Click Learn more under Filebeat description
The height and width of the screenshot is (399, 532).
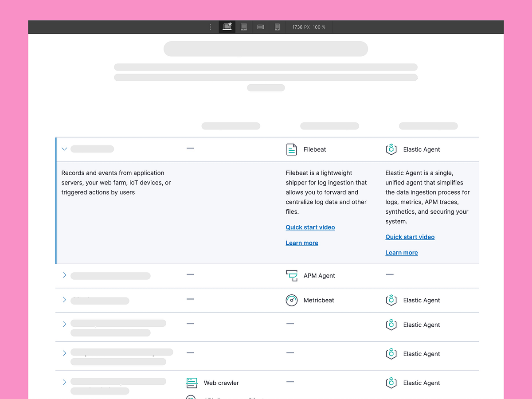point(302,243)
